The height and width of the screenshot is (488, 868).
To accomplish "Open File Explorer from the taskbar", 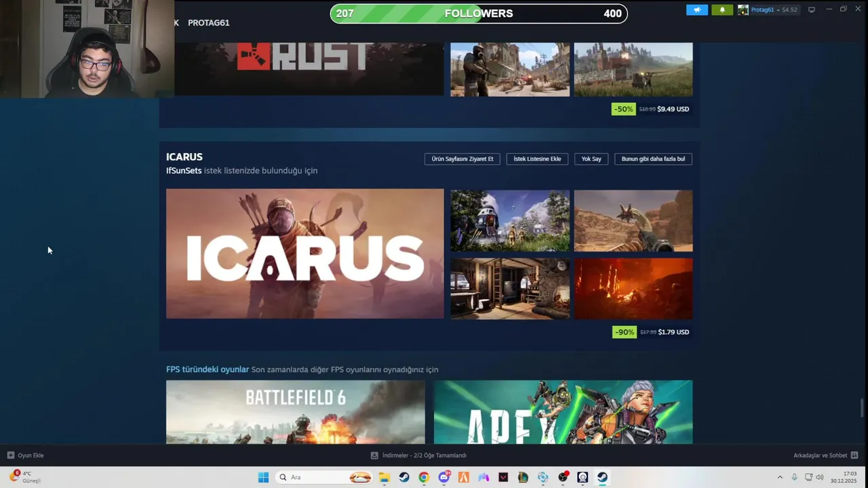I will tap(384, 477).
